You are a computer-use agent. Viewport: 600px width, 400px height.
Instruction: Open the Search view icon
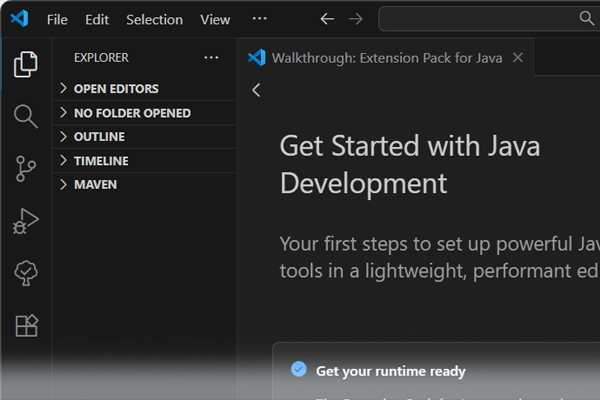26,117
